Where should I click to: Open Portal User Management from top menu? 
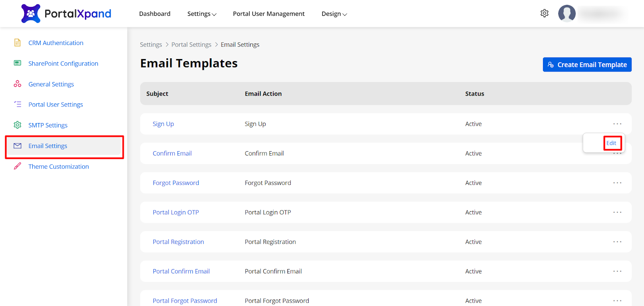[x=268, y=14]
